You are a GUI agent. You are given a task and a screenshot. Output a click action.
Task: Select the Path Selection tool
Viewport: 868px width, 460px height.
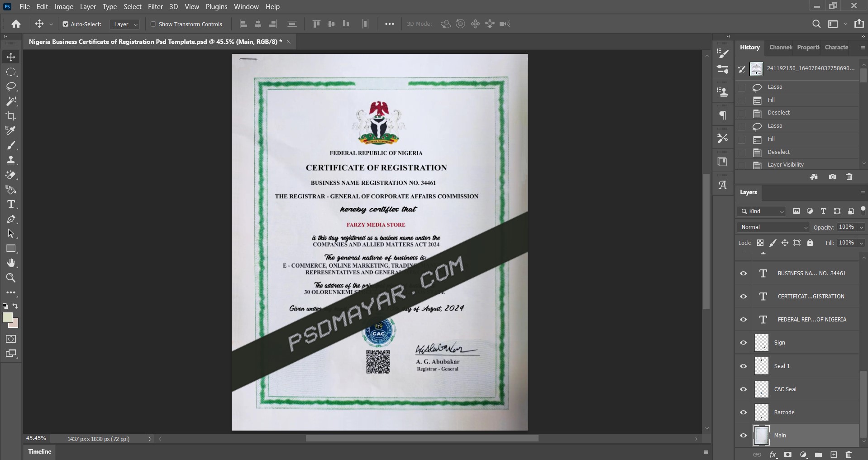tap(11, 234)
